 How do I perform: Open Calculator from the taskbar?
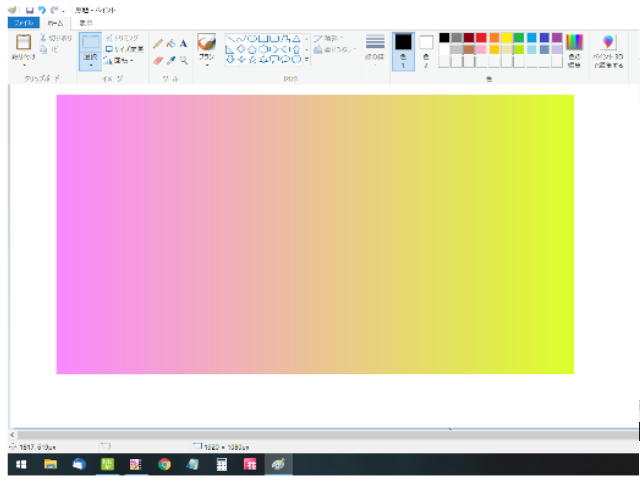(x=222, y=464)
